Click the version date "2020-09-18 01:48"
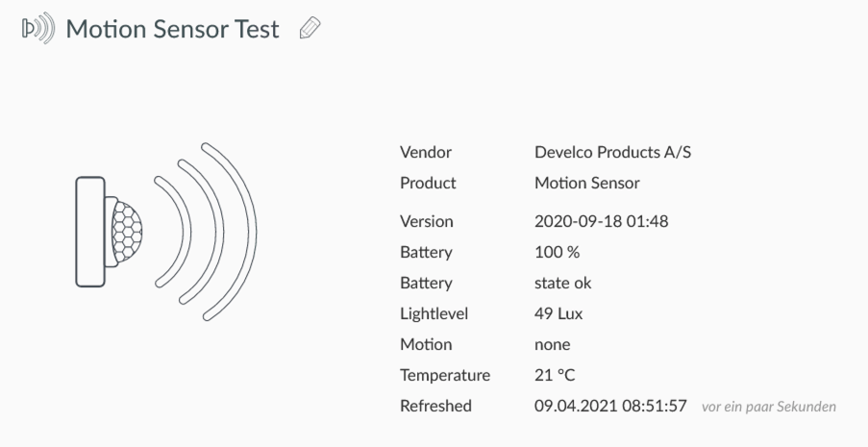868x447 pixels. pos(601,222)
